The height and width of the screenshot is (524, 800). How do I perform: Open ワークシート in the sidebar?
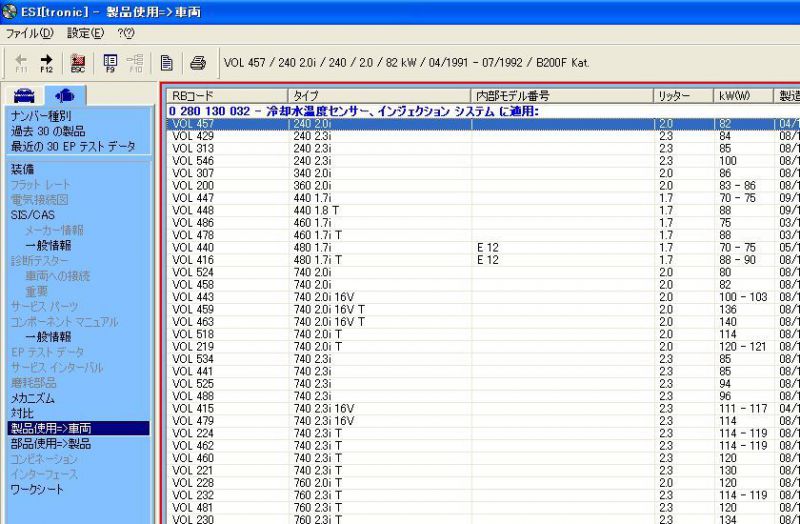(x=37, y=489)
